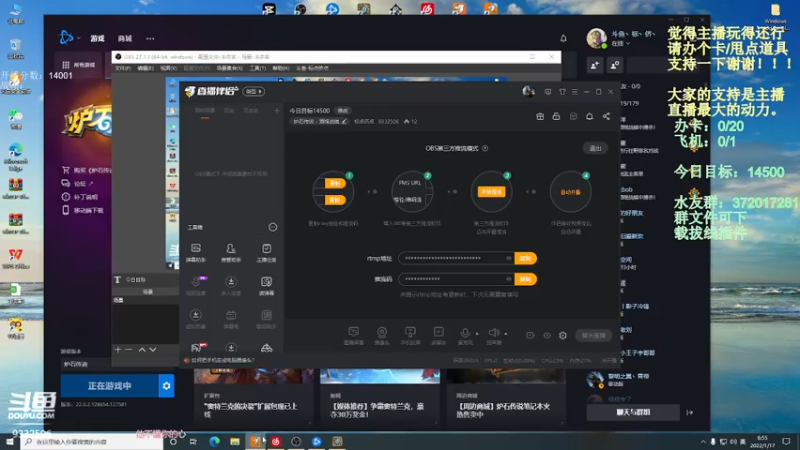This screenshot has height=450, width=800.
Task: Collapse the 工具箱 section with circle button
Action: coord(273,227)
